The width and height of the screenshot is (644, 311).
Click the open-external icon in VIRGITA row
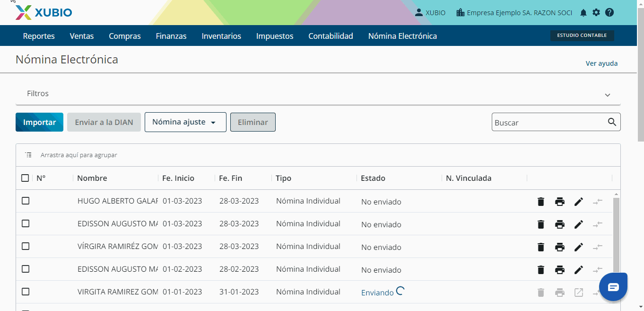click(579, 293)
